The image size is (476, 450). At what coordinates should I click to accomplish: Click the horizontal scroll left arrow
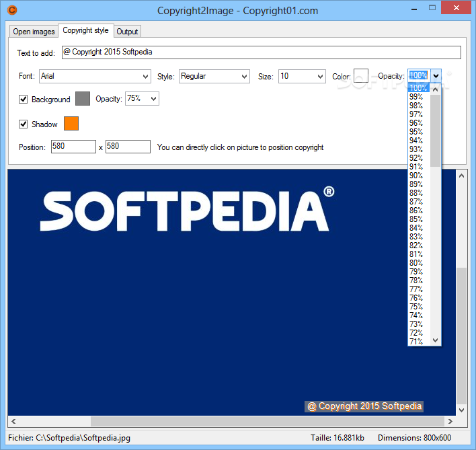(13, 421)
